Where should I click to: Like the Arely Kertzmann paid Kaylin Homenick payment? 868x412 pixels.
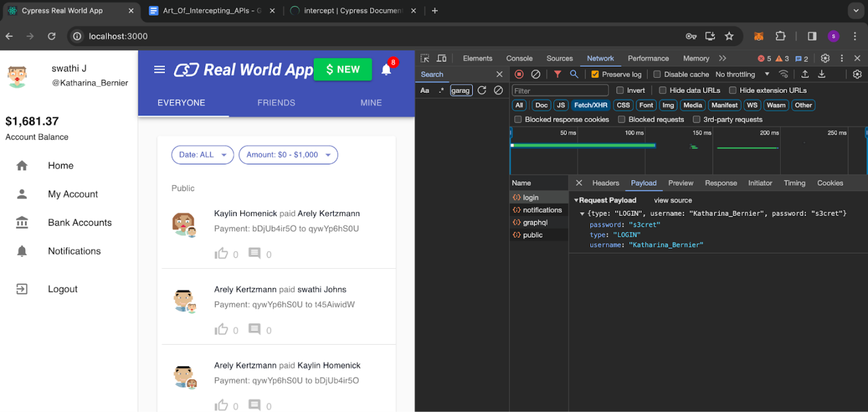pyautogui.click(x=221, y=405)
